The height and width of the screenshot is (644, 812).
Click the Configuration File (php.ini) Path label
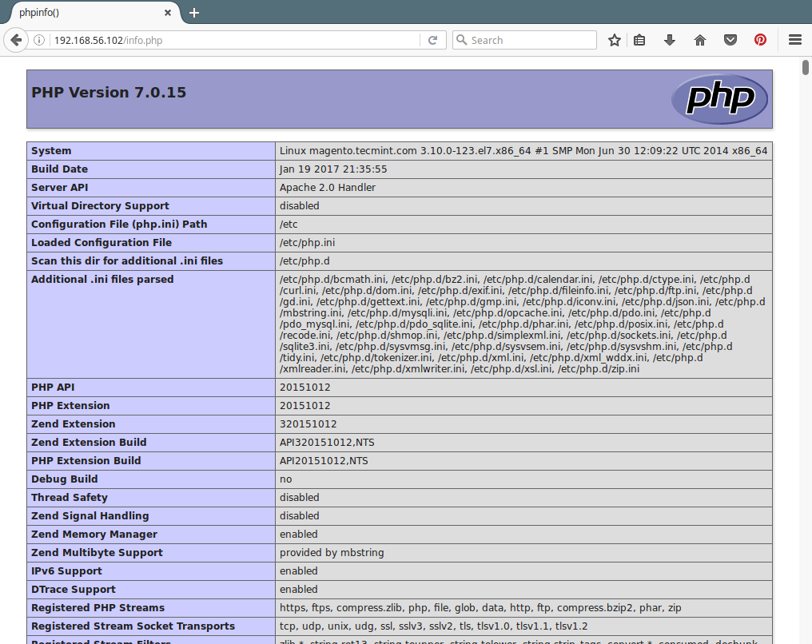tap(119, 225)
